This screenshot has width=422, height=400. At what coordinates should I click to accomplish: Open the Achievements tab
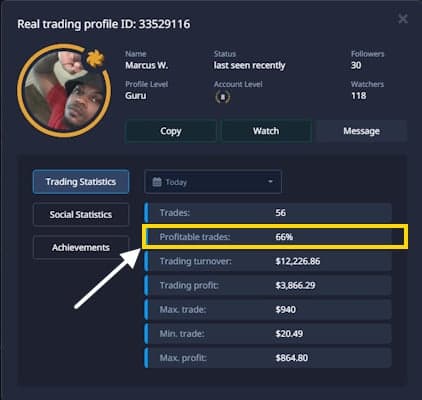coord(81,247)
